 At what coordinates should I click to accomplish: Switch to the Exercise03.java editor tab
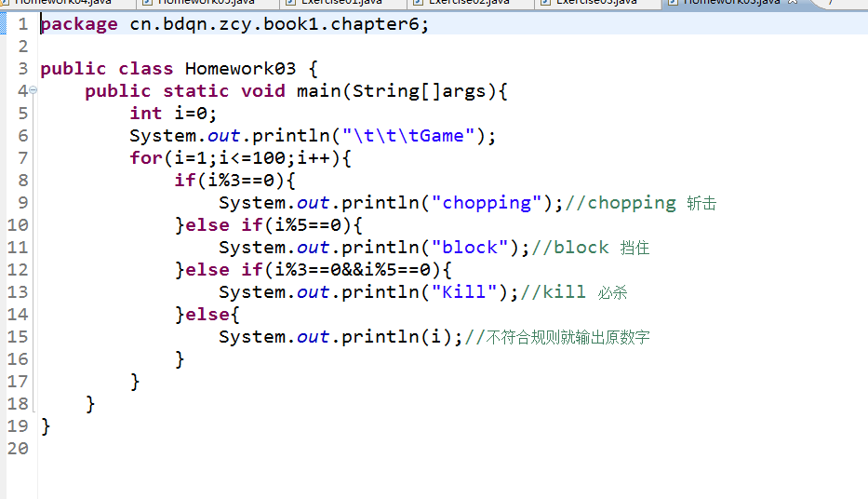[596, 3]
